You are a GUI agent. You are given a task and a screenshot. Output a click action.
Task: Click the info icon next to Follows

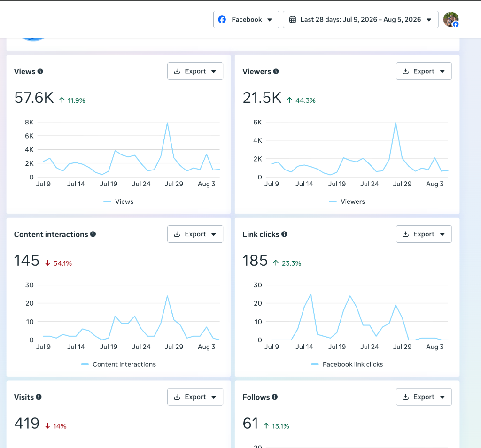tap(275, 397)
